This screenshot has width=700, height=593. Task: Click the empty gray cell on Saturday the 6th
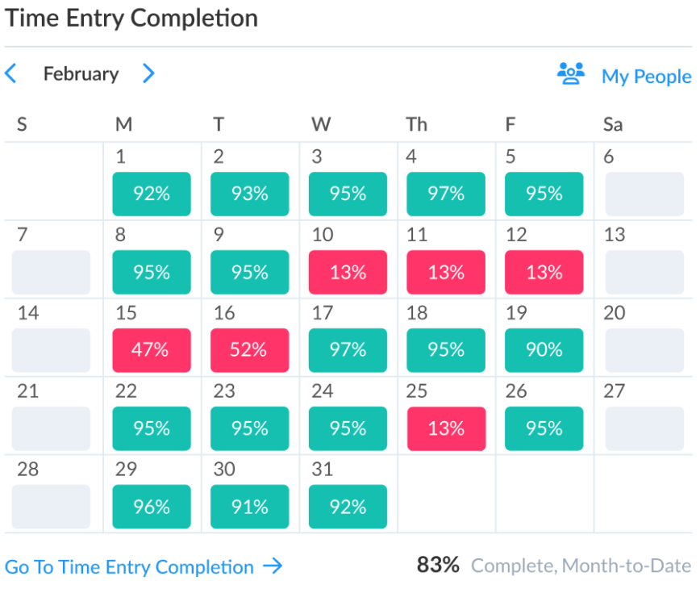[644, 194]
